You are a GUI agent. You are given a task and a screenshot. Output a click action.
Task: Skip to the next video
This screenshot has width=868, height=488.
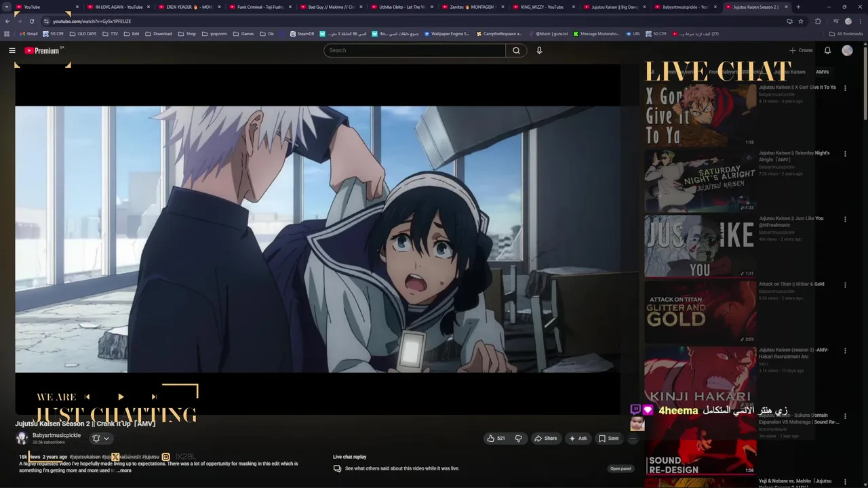(x=154, y=396)
